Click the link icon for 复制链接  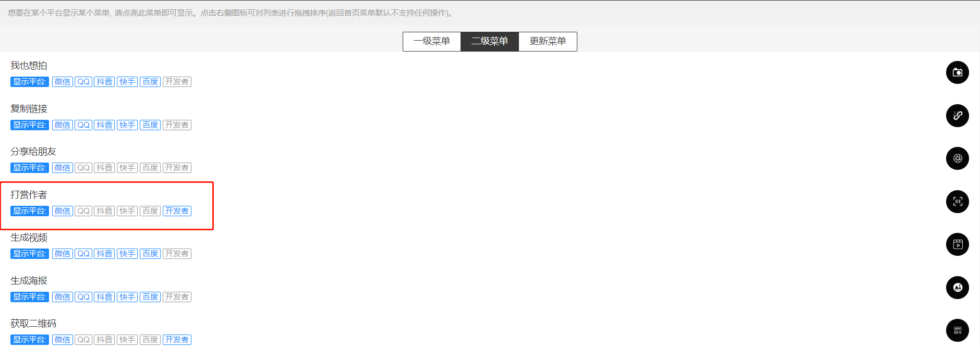(x=957, y=116)
